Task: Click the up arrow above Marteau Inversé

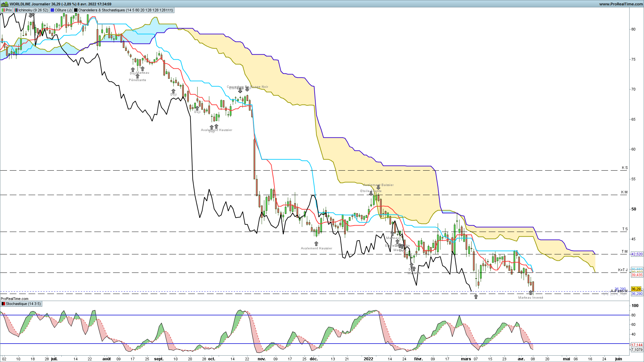Action: 531,293
